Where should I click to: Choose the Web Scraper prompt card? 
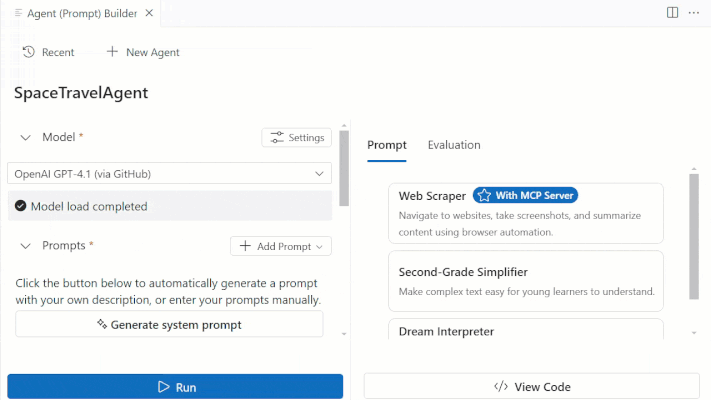tap(526, 213)
